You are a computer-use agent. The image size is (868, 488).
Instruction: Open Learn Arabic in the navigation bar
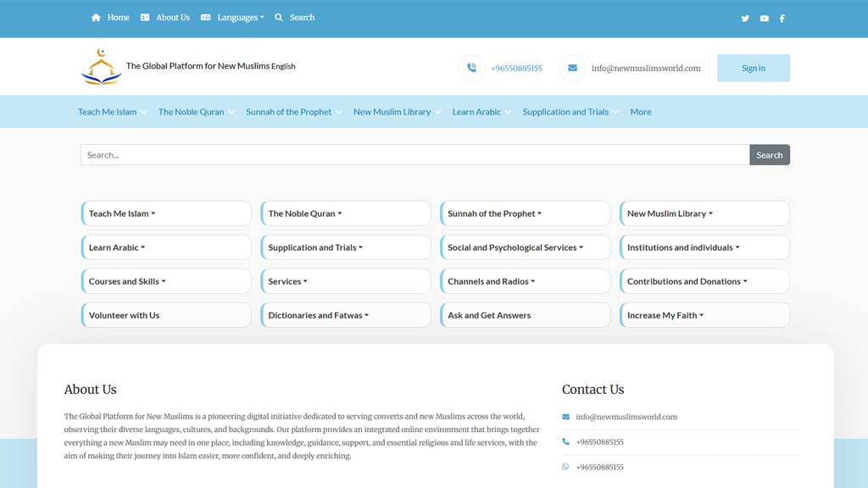[481, 112]
